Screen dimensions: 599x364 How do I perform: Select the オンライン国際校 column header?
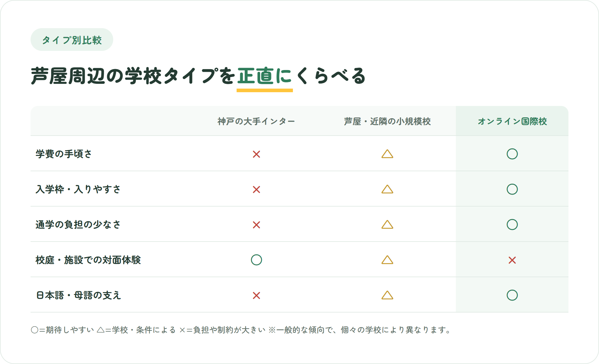512,121
